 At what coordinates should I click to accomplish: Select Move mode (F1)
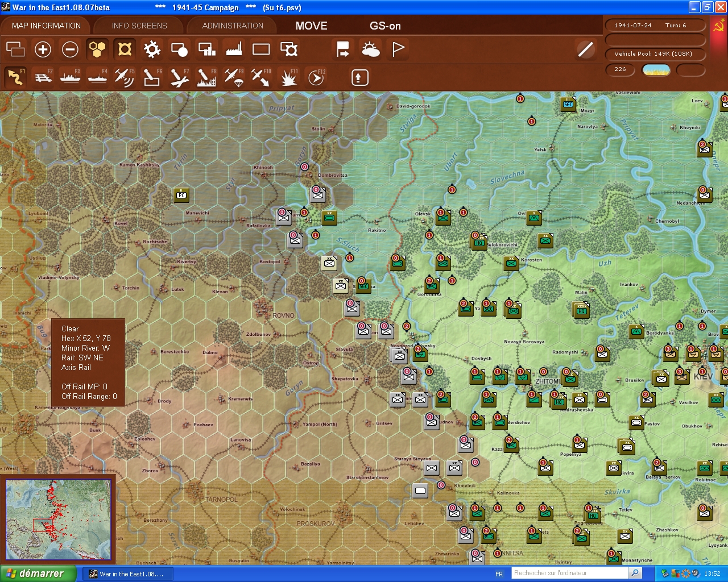[15, 77]
